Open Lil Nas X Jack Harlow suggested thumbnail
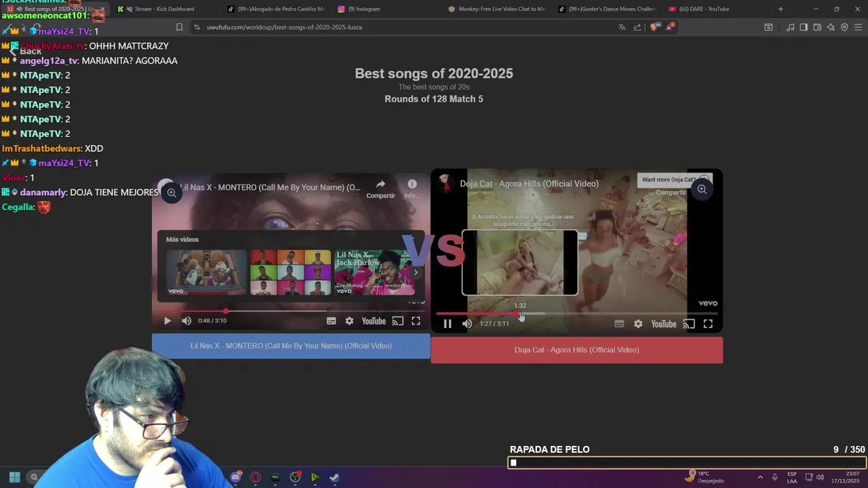 [x=374, y=272]
